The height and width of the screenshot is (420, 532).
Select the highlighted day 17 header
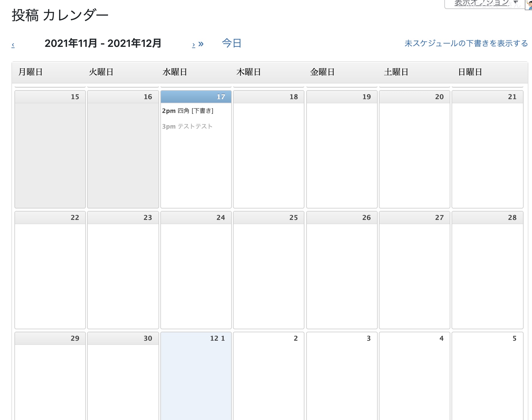[196, 97]
